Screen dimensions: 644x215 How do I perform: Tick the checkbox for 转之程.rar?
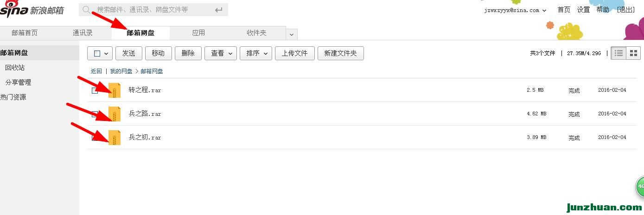[95, 90]
